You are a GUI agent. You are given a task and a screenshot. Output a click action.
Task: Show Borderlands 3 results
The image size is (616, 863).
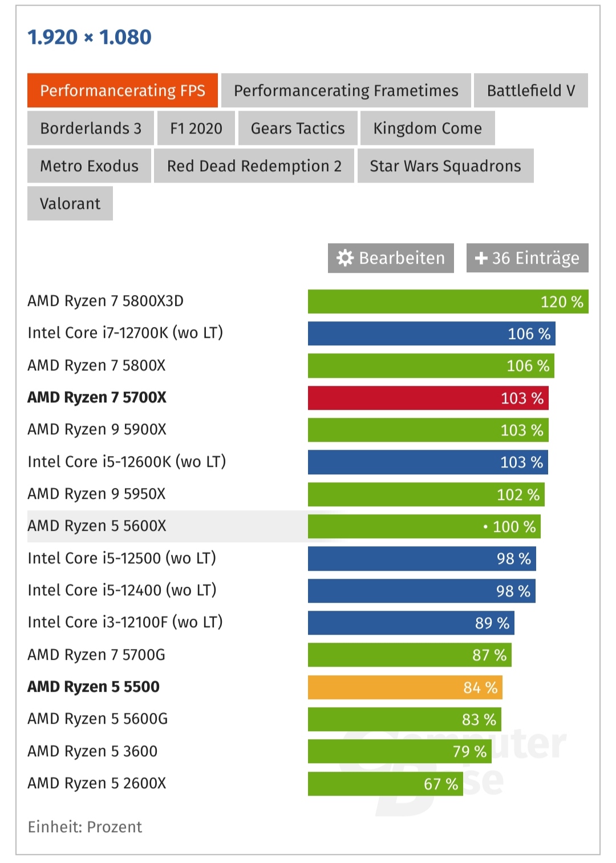pos(91,128)
